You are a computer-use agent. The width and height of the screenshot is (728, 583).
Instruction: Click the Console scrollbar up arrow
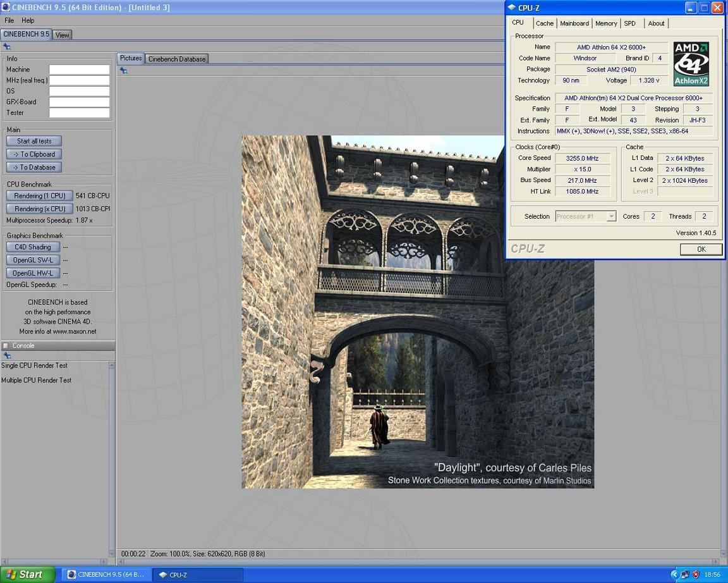(111, 365)
